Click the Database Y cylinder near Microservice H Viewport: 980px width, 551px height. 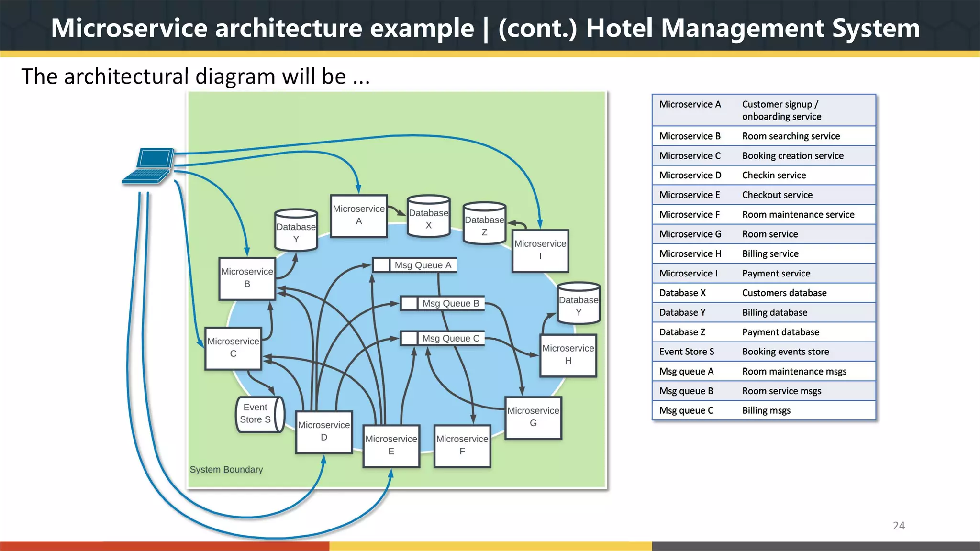pos(579,304)
